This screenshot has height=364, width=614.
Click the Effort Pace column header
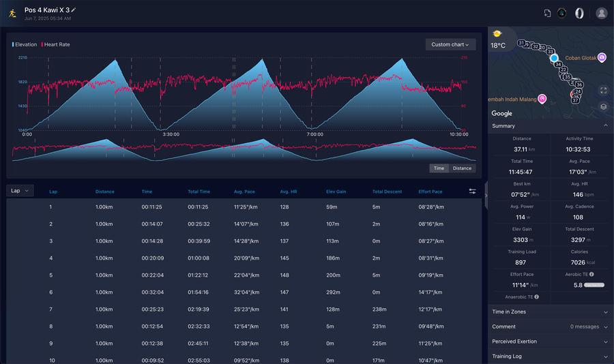[x=430, y=192]
